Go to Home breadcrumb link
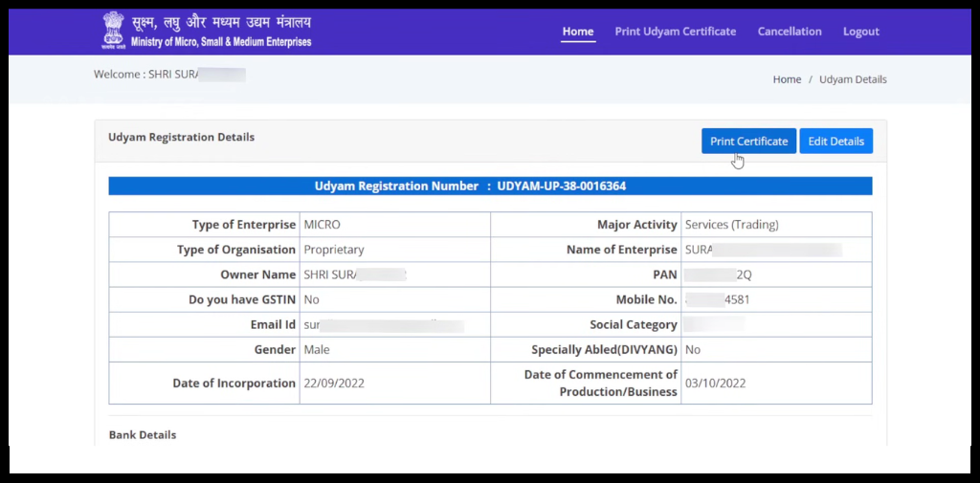 787,79
